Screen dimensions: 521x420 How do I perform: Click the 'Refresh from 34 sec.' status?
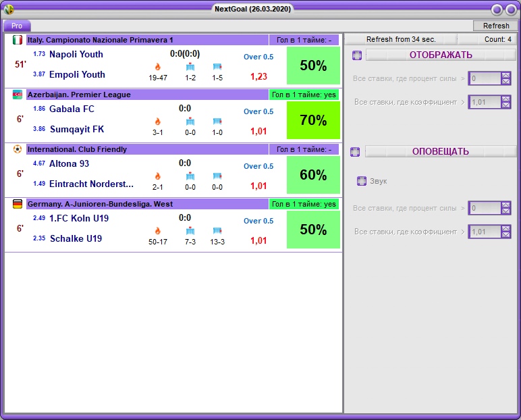point(401,39)
